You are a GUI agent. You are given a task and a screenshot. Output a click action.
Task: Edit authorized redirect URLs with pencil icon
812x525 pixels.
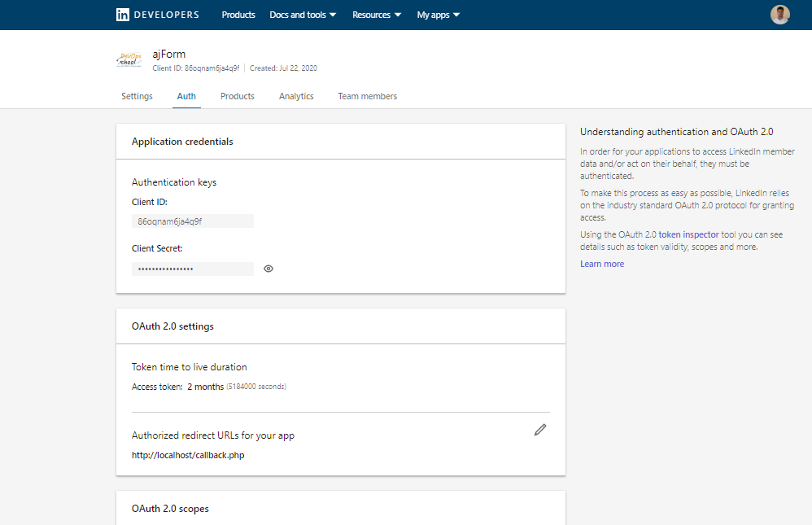tap(540, 430)
